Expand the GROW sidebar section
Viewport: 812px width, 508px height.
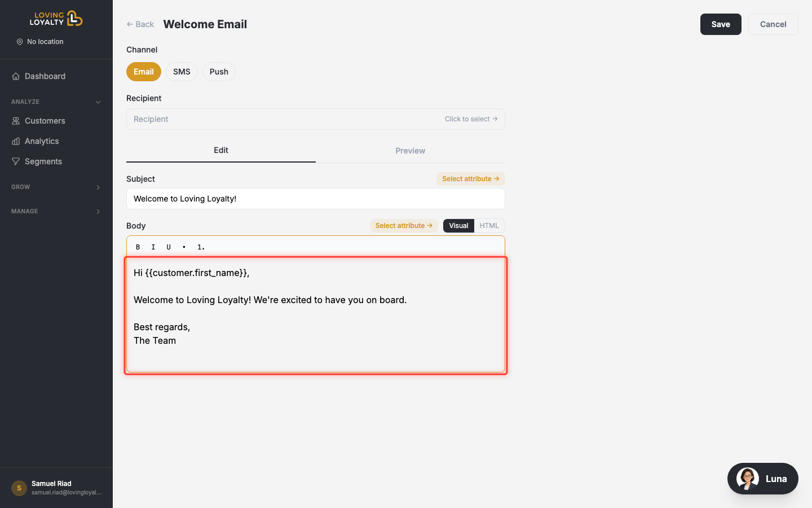click(x=56, y=187)
